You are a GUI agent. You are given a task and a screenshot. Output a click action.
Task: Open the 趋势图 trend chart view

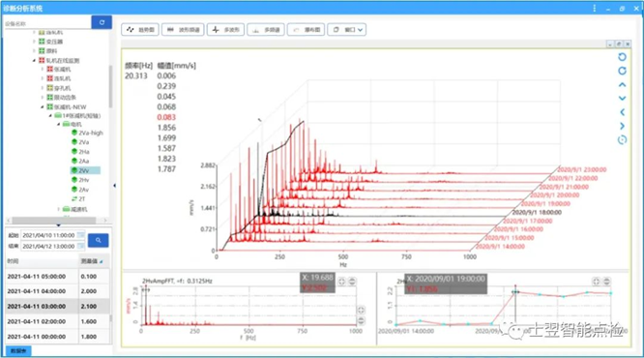pos(140,30)
